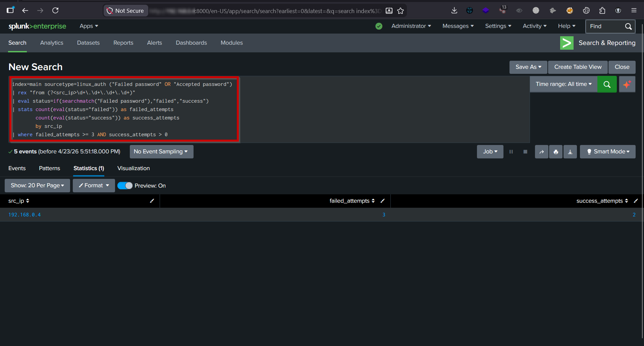The width and height of the screenshot is (644, 346).
Task: Select the Statistics (1) tab
Action: (89, 168)
